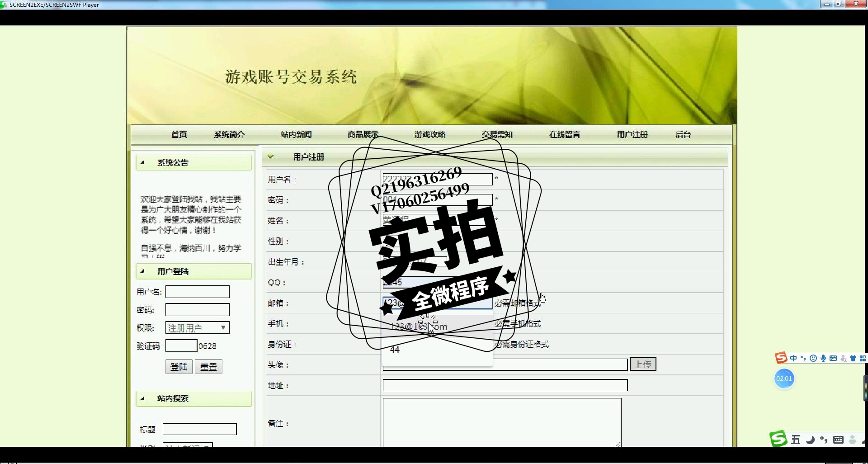868x464 pixels.
Task: Focus the 验证码 captcha input field
Action: click(x=181, y=346)
